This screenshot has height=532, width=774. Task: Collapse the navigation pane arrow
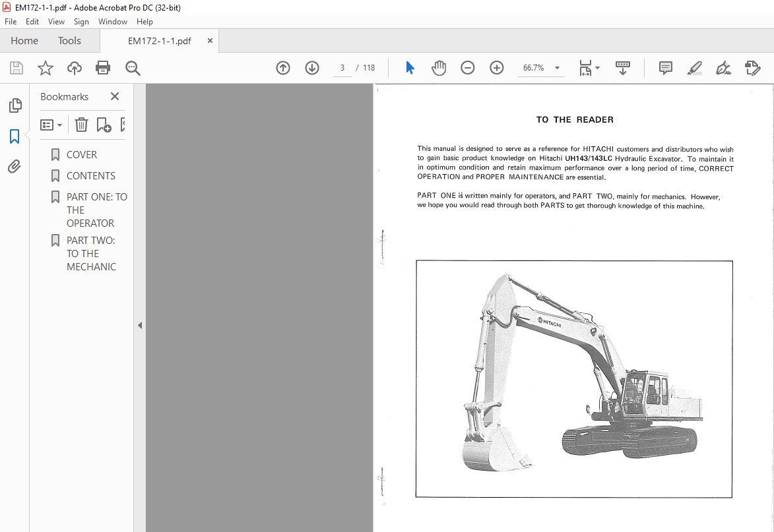[140, 326]
